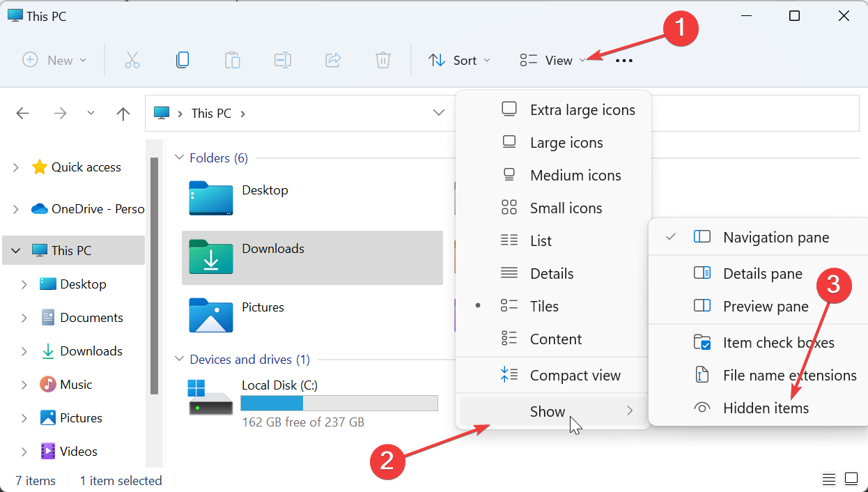The height and width of the screenshot is (492, 868).
Task: Click the Rename icon in the toolbar
Action: point(283,60)
